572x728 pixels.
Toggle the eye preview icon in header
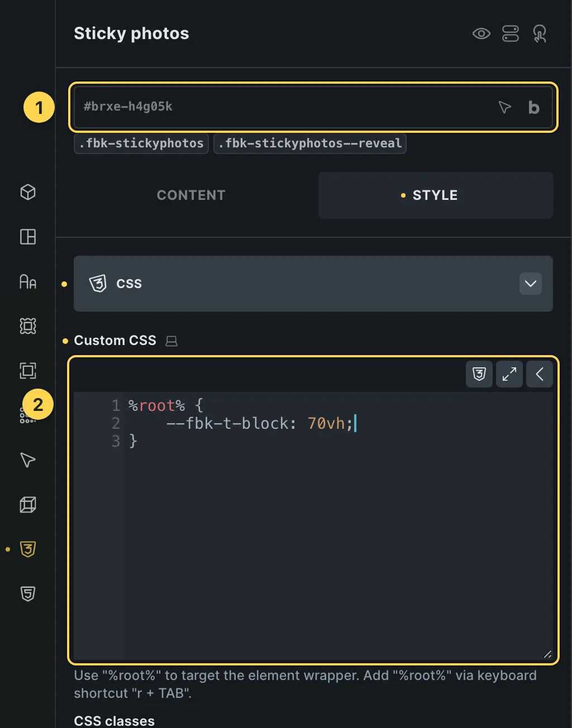point(481,33)
